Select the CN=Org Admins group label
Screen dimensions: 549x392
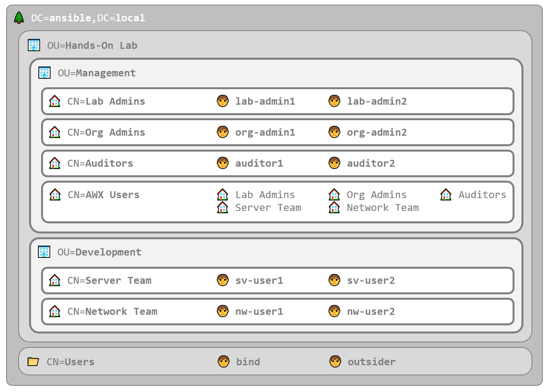(x=106, y=133)
